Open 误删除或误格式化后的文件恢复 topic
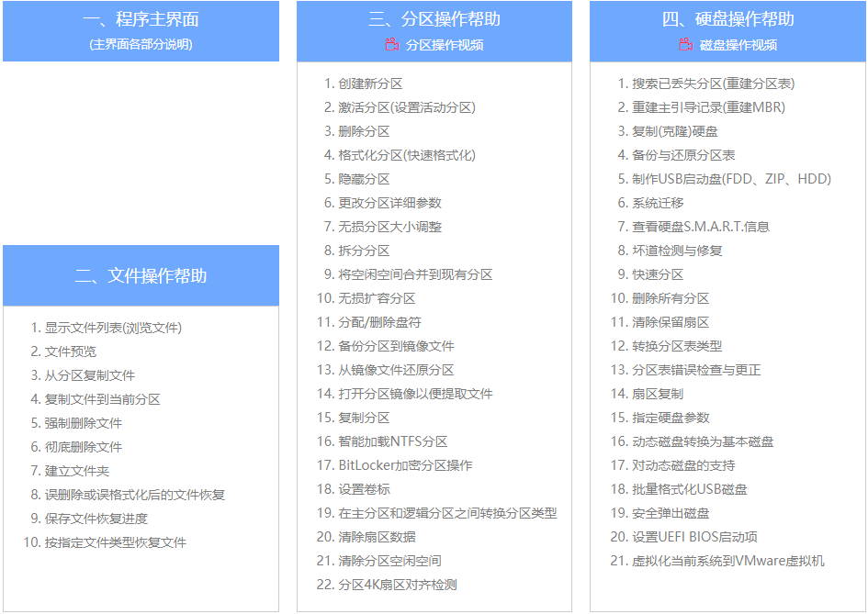The height and width of the screenshot is (614, 868). point(134,495)
